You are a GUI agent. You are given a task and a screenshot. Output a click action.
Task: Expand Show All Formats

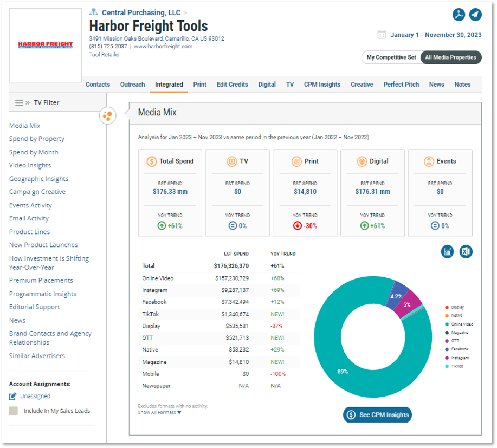click(x=159, y=412)
